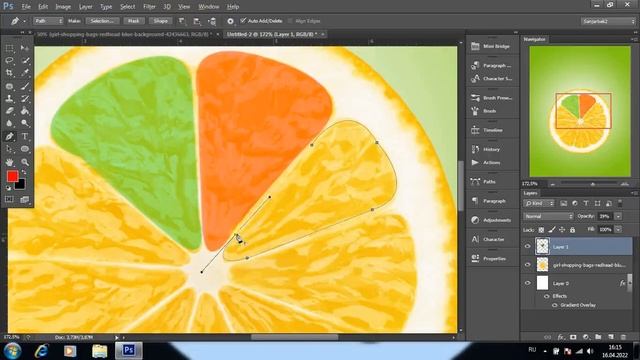Change screen mode from toolbox
The image size is (640, 360).
24,199
